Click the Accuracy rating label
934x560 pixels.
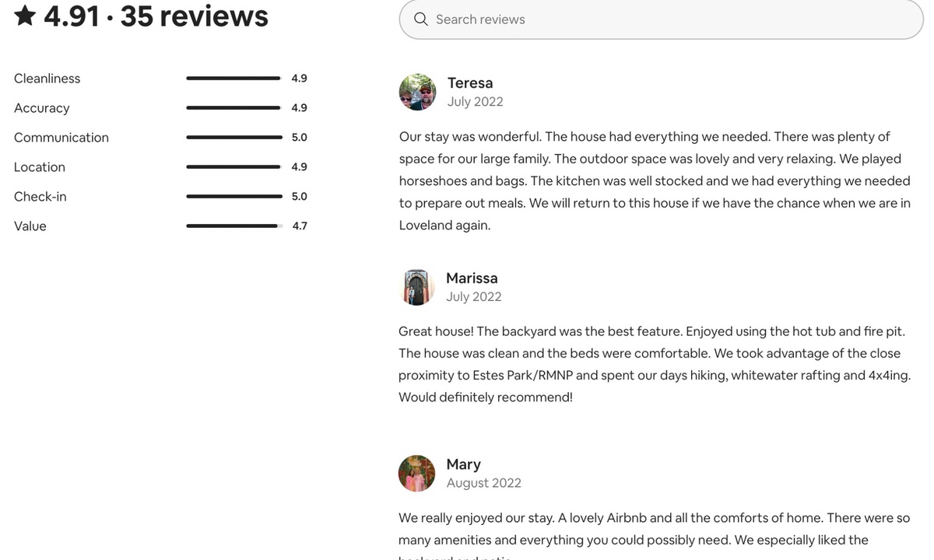point(42,108)
